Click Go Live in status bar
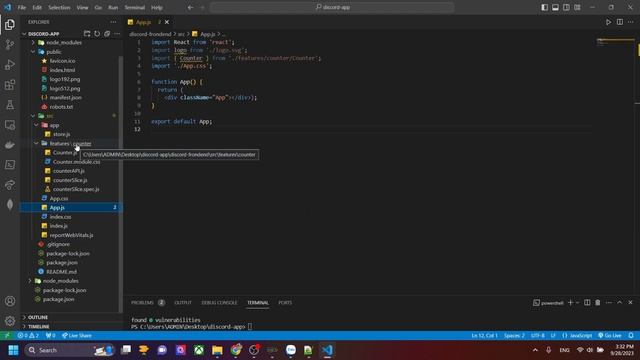 pyautogui.click(x=610, y=336)
